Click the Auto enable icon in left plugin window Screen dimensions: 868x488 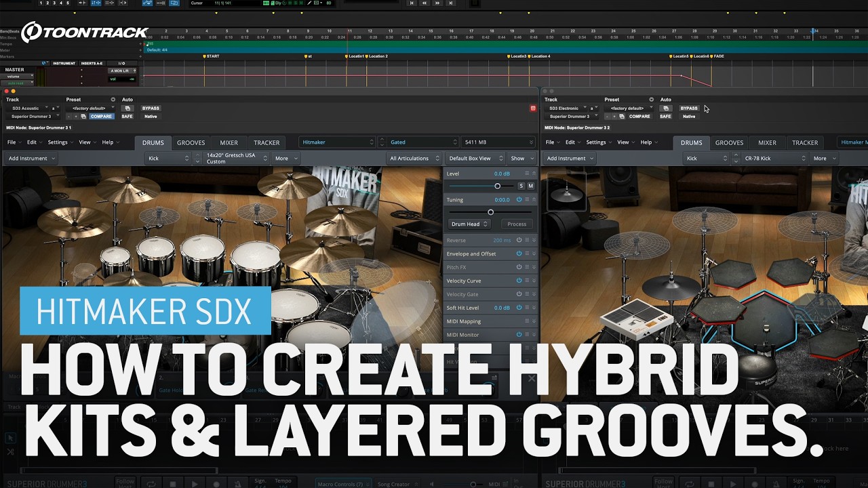127,108
